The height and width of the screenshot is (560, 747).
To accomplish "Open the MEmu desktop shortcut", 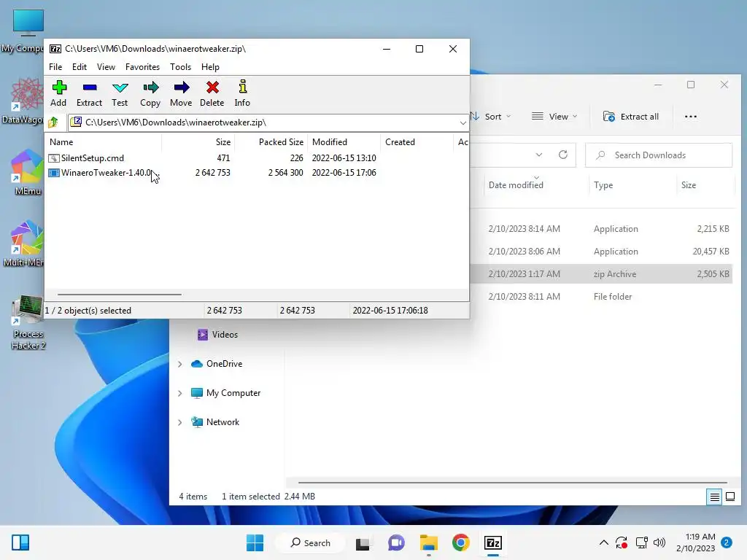I will tap(27, 173).
